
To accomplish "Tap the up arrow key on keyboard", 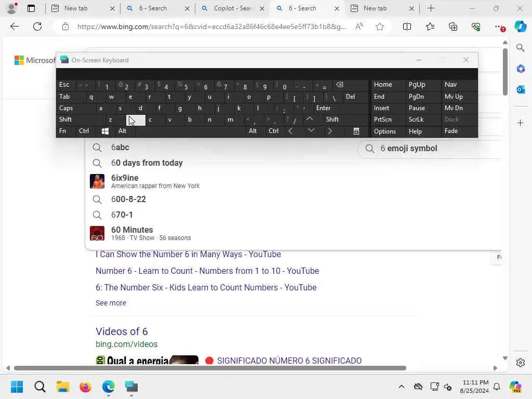I will [x=310, y=119].
